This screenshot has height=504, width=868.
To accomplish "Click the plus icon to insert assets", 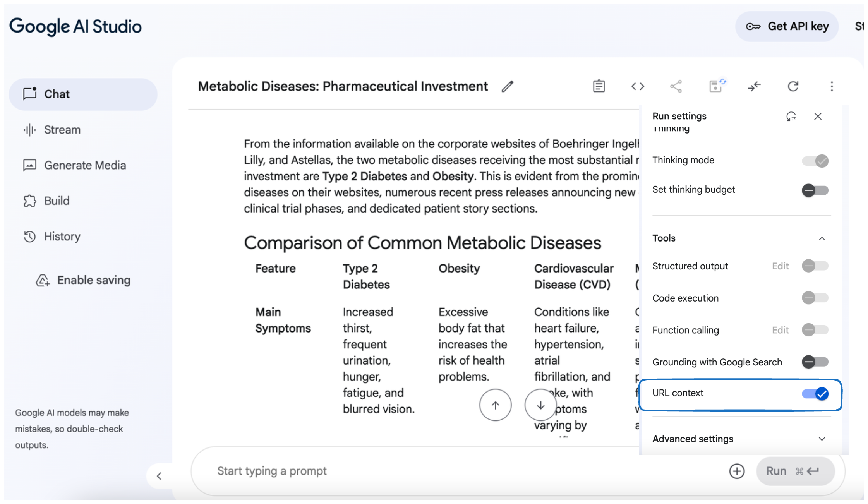I will (x=736, y=471).
